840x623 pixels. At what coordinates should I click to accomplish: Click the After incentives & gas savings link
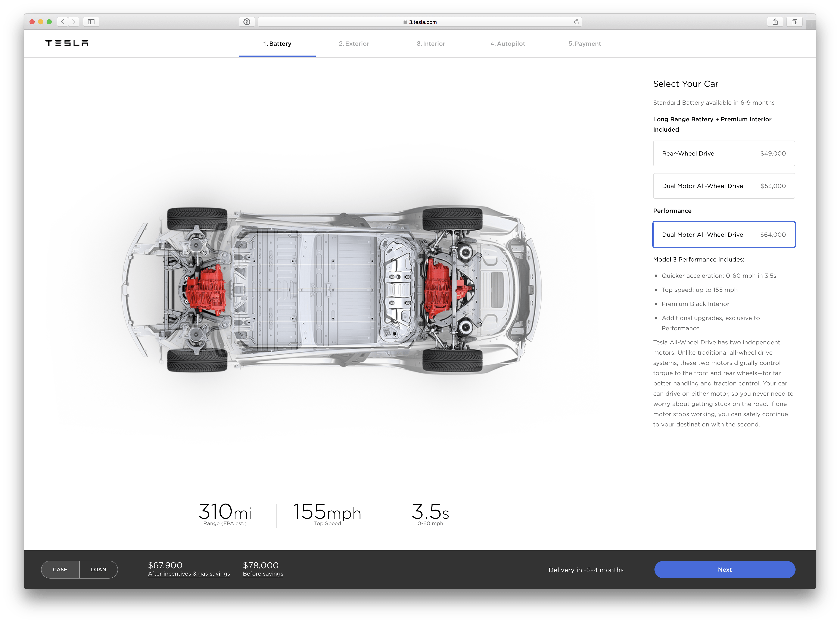pyautogui.click(x=189, y=574)
